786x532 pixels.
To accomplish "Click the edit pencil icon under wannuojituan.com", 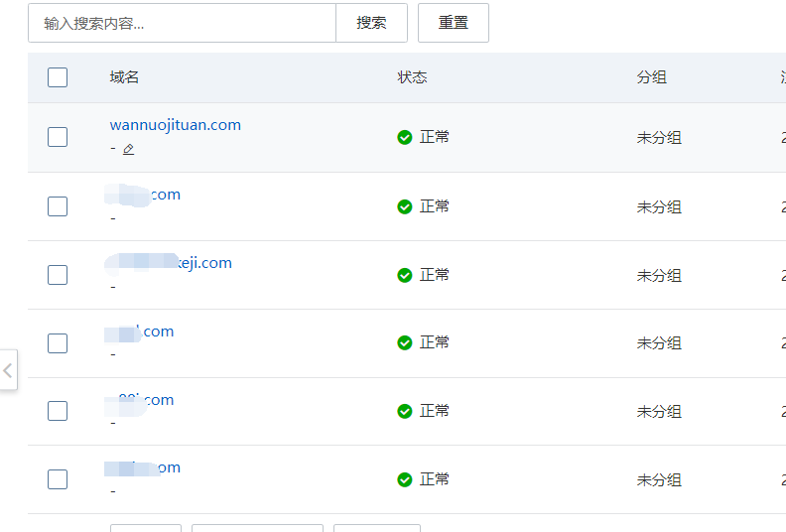I will tap(128, 149).
